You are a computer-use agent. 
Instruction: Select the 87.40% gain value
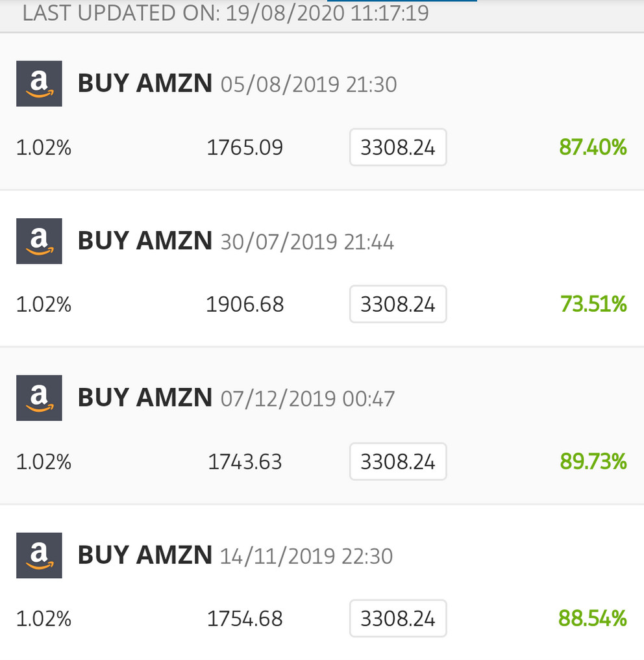coord(593,147)
